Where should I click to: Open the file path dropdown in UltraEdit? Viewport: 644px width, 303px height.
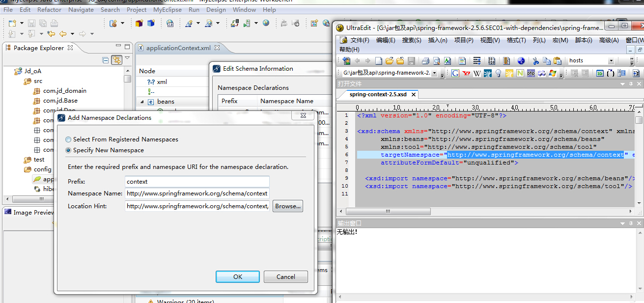434,73
